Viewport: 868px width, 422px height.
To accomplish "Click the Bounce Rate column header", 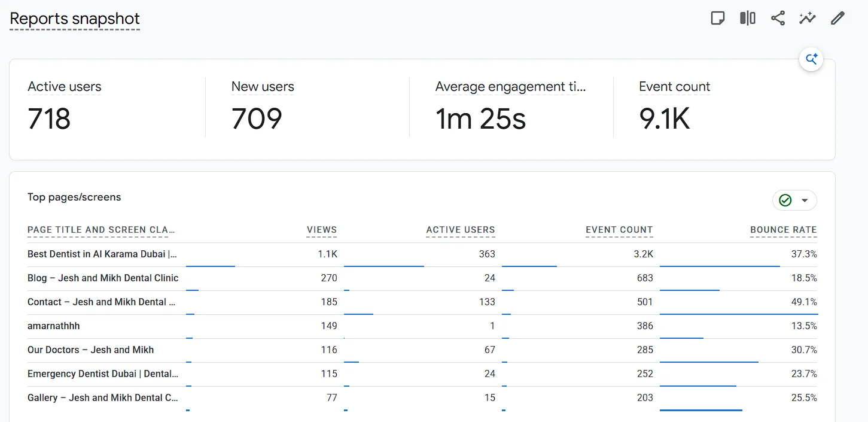I will pos(784,230).
